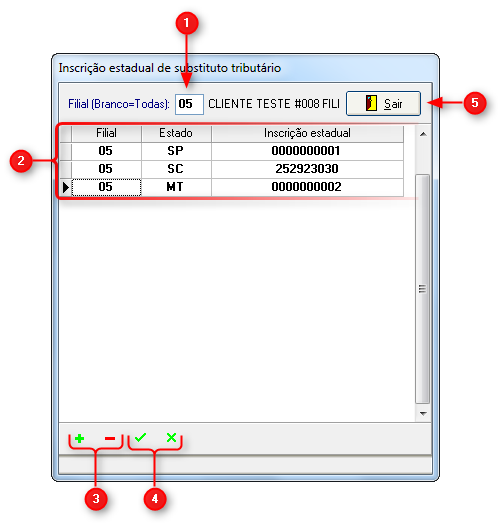Select the Estado column header

[176, 133]
